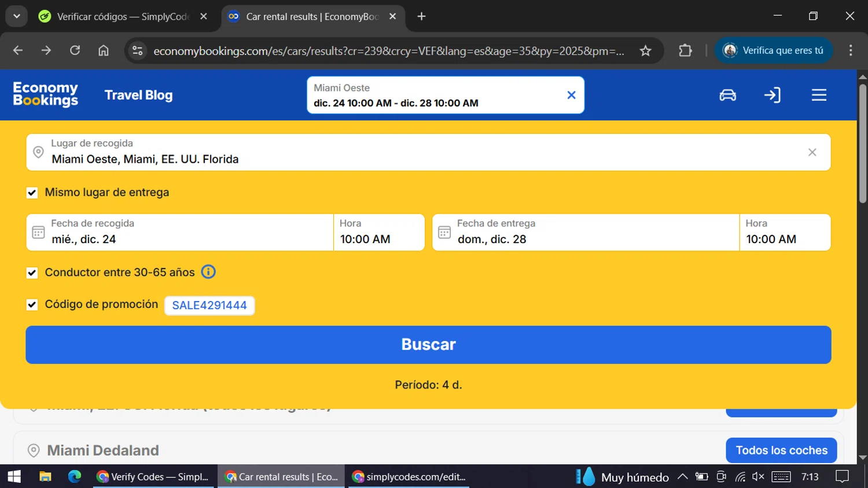The height and width of the screenshot is (488, 868).
Task: Close the Car rental results tab
Action: 393,16
